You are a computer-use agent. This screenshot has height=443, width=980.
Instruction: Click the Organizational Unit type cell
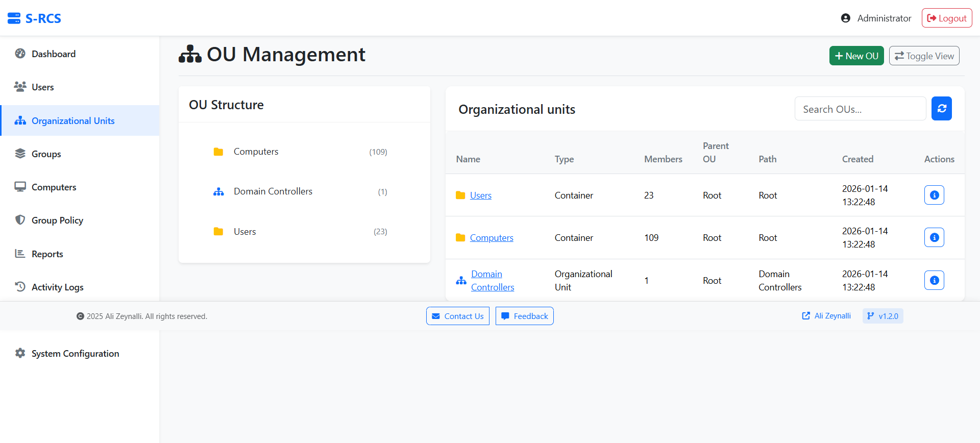(583, 280)
